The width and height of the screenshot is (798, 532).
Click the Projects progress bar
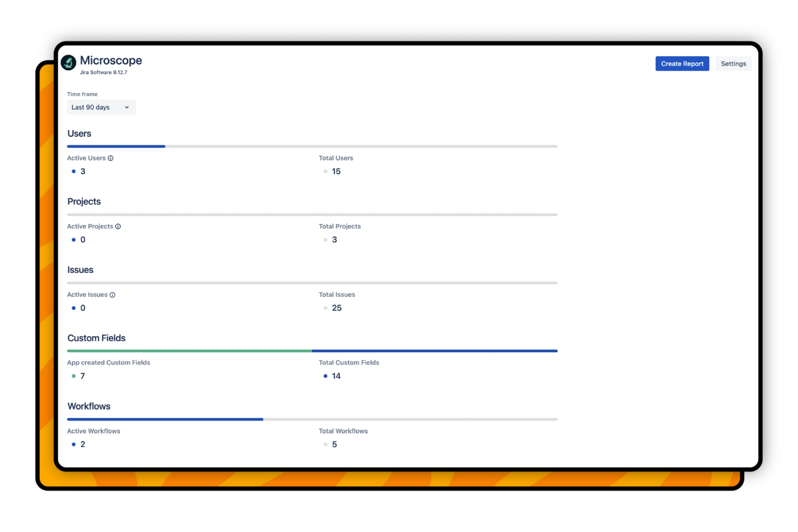[x=312, y=214]
